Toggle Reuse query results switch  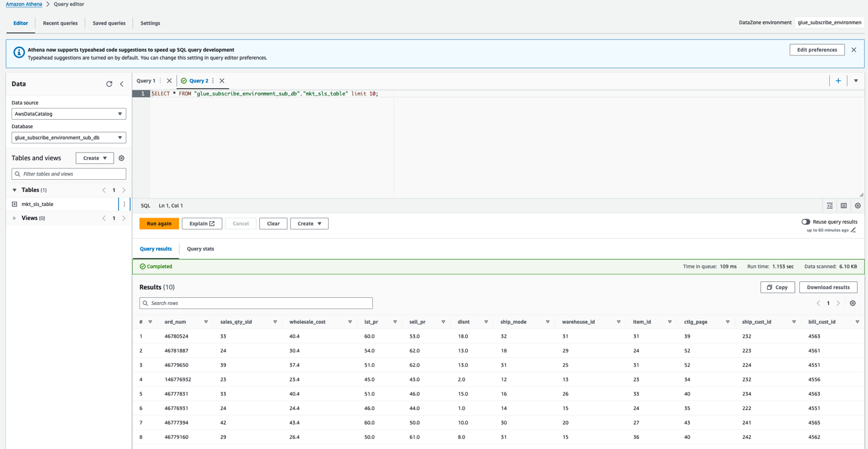coord(805,222)
